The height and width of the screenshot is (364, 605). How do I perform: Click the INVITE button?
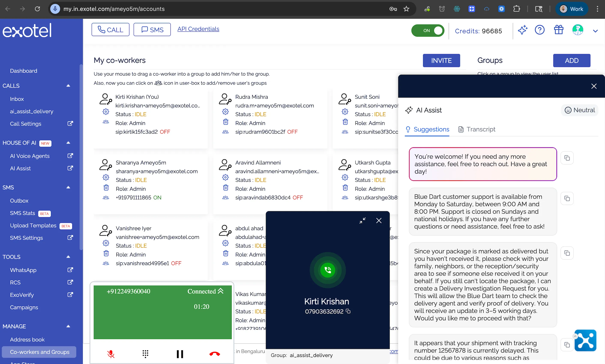coord(441,60)
